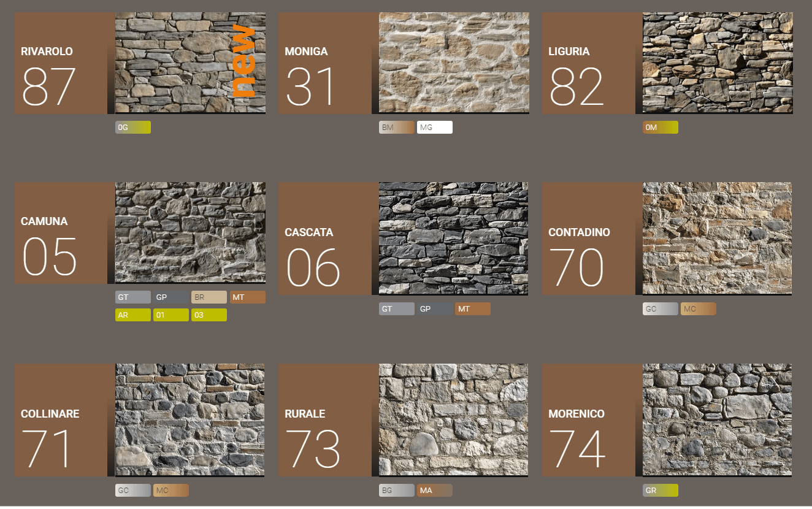Open the Moniga stone texture image

point(454,63)
